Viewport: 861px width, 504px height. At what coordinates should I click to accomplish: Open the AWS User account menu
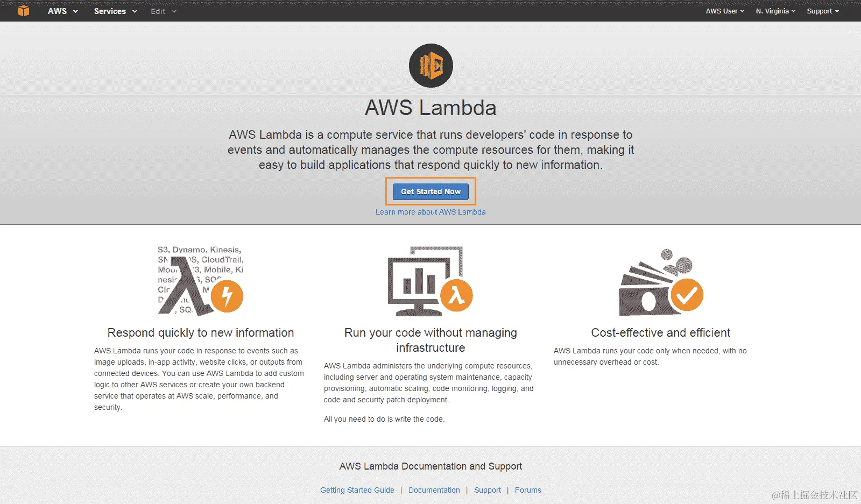(725, 11)
